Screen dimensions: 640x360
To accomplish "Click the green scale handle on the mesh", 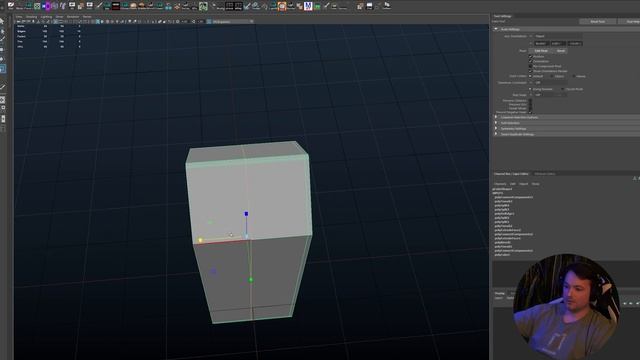I will pos(251,280).
